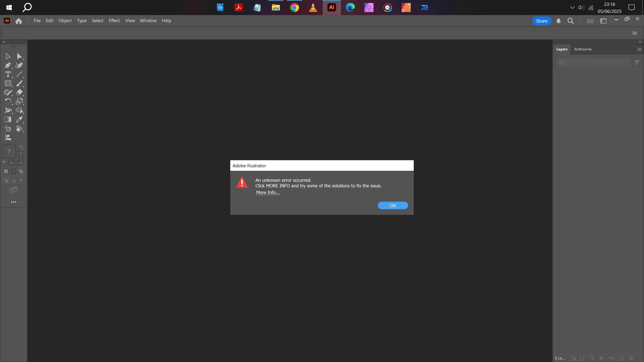Activate the Gradient tool
Screen dimensions: 644x362
click(8, 119)
